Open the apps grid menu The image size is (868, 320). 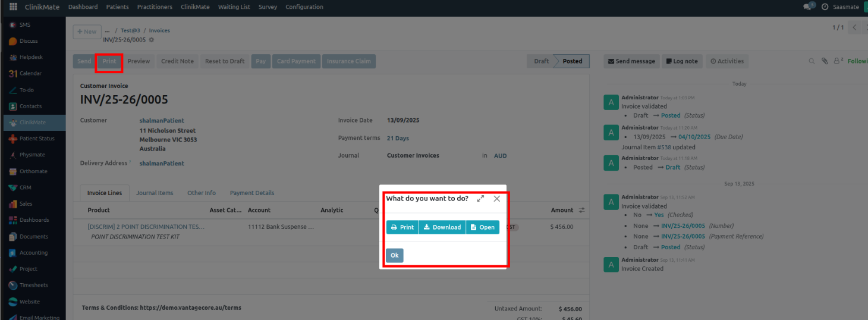pyautogui.click(x=13, y=7)
